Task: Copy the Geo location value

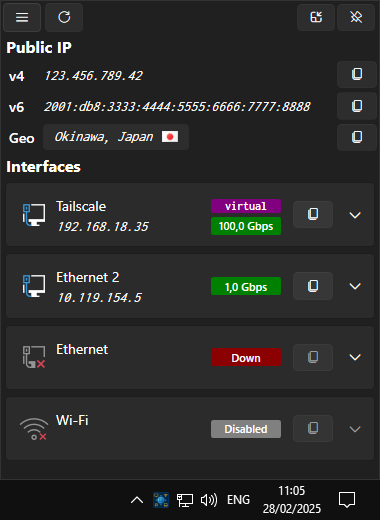Action: (x=357, y=137)
